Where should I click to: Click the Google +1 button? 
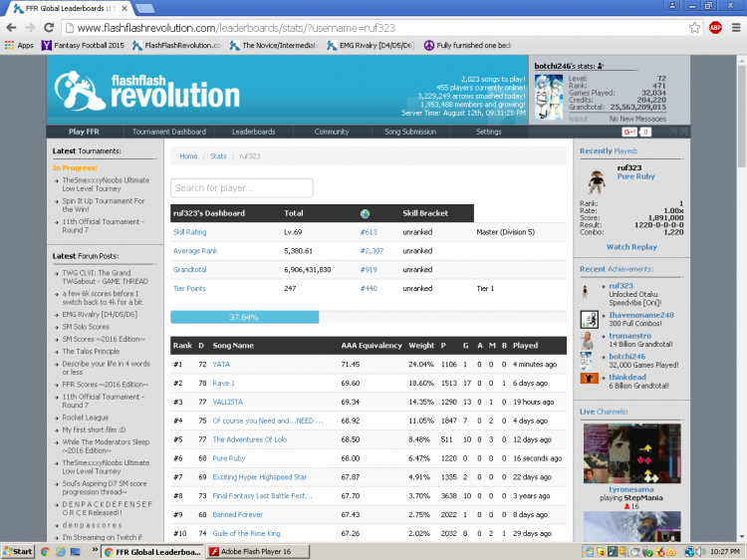(629, 132)
